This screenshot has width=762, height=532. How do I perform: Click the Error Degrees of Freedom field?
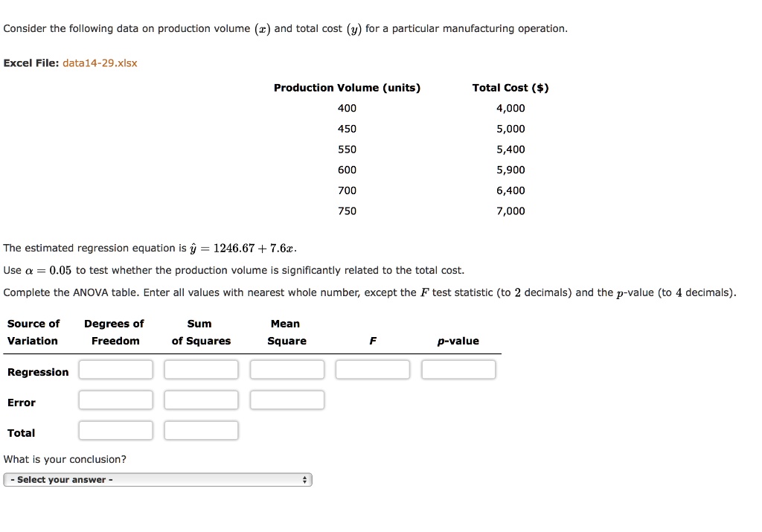pos(115,400)
